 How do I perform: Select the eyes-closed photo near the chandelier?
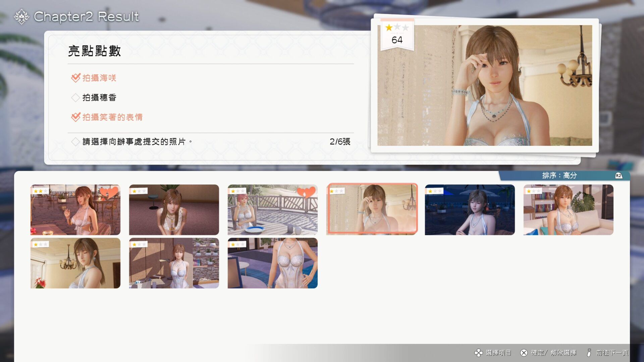75,263
